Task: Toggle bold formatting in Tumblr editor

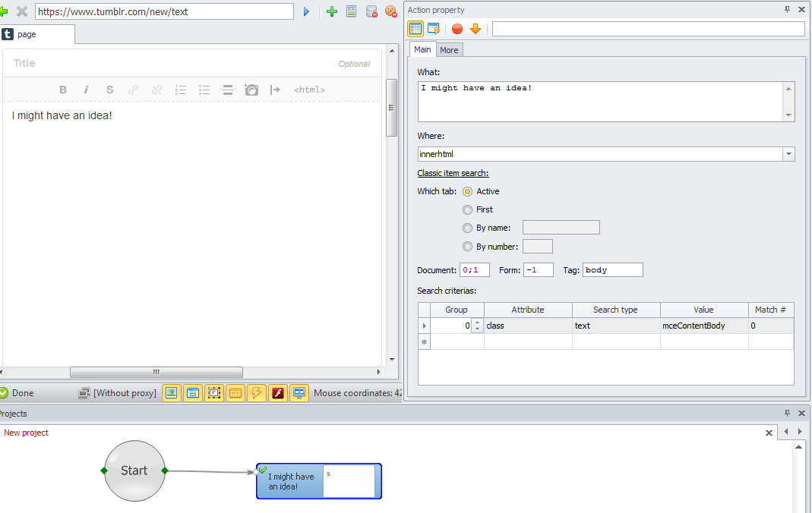Action: click(x=62, y=90)
